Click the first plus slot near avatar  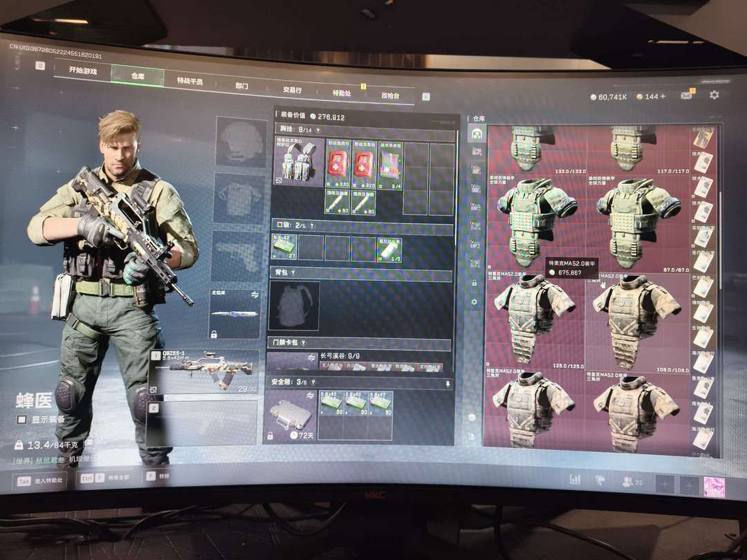coord(665,485)
